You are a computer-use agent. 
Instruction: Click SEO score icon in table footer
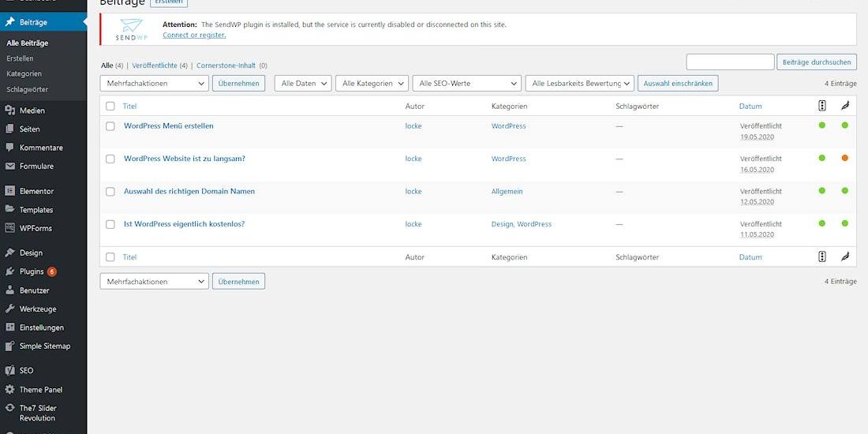(822, 256)
